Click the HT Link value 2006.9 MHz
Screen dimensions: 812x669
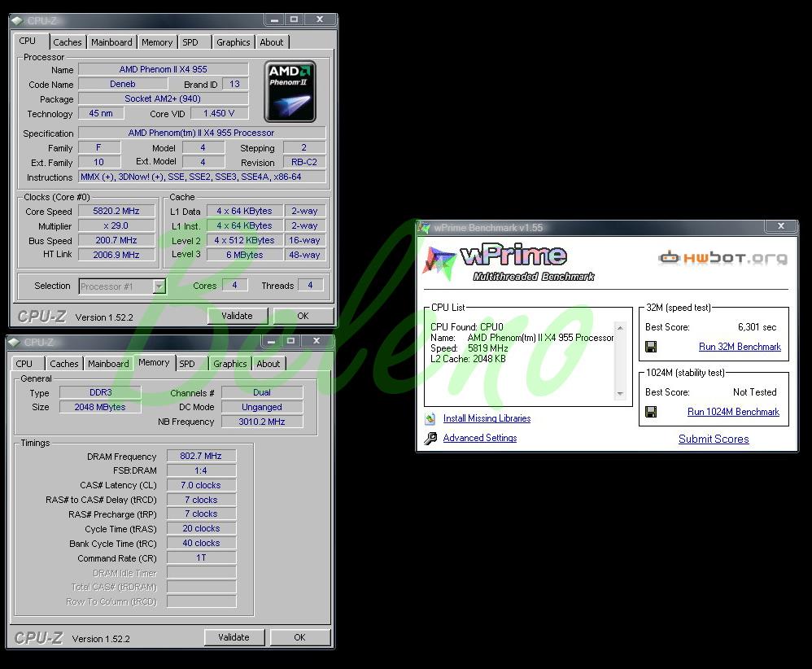(x=116, y=255)
